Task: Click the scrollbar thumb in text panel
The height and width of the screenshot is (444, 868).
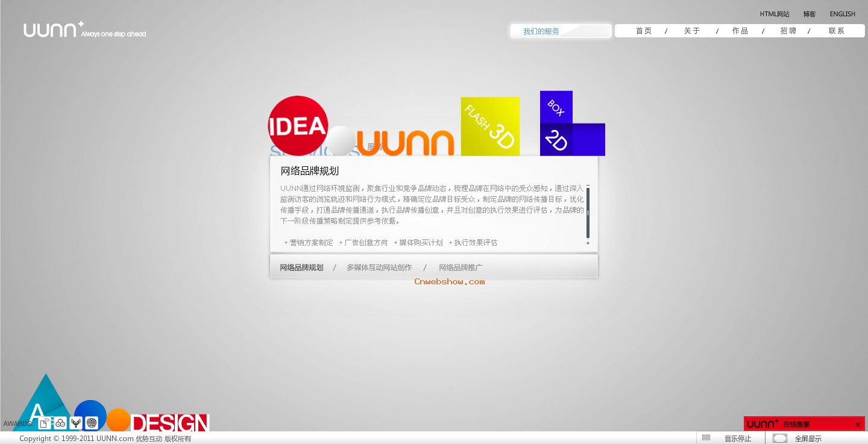Action: coord(588,213)
